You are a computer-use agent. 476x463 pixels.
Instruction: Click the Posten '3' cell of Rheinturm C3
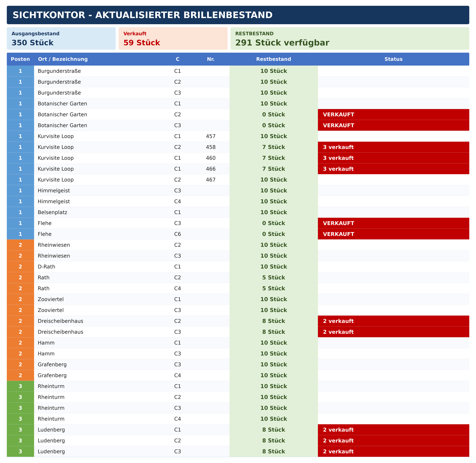point(20,408)
